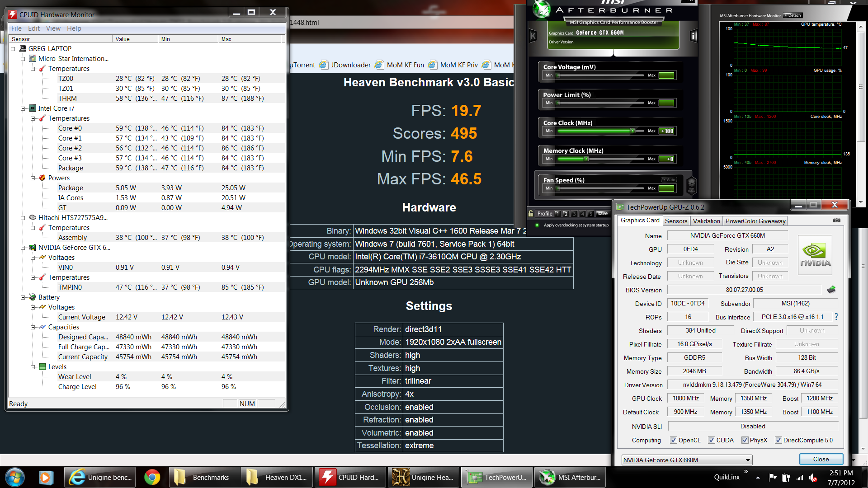Toggle the DirectCompute 5.0 checkbox

778,440
